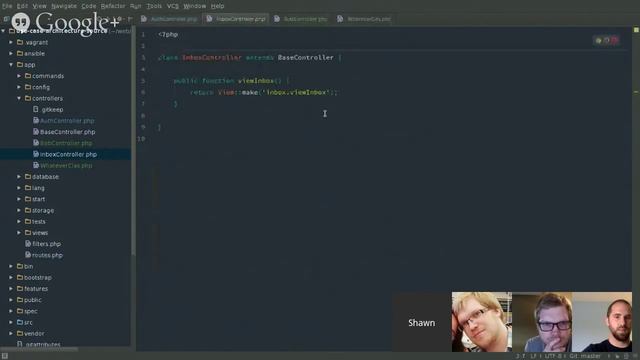This screenshot has width=640, height=360.
Task: Switch to the BobController.php editor tab
Action: pos(301,19)
